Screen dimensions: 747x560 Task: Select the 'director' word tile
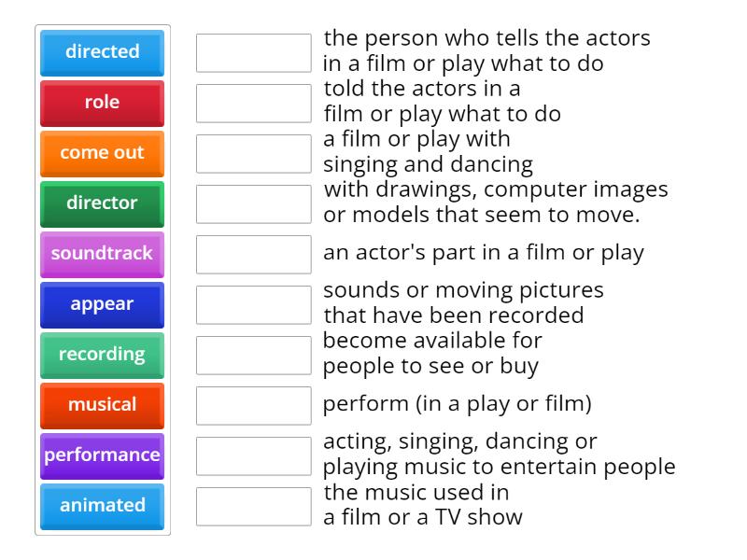tap(102, 204)
